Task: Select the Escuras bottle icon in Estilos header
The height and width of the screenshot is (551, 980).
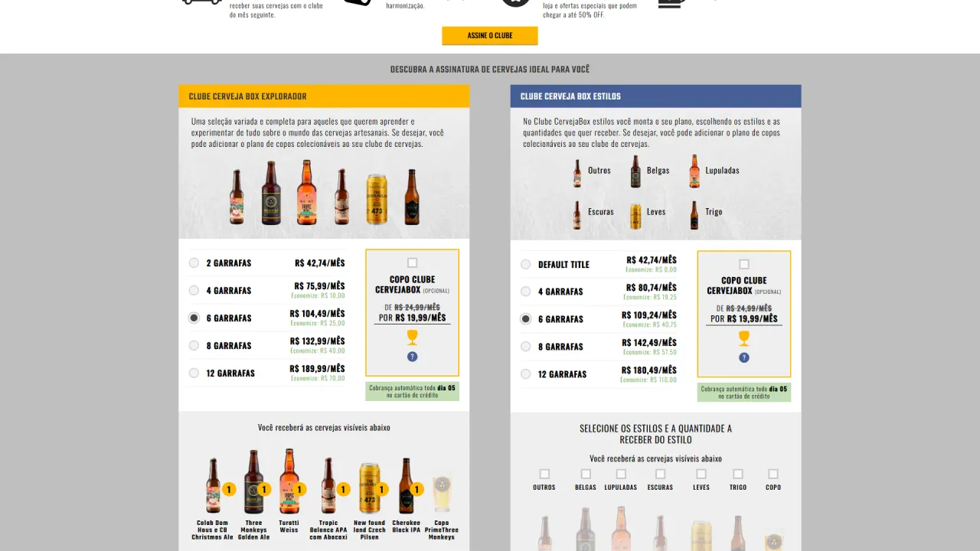Action: (x=577, y=215)
